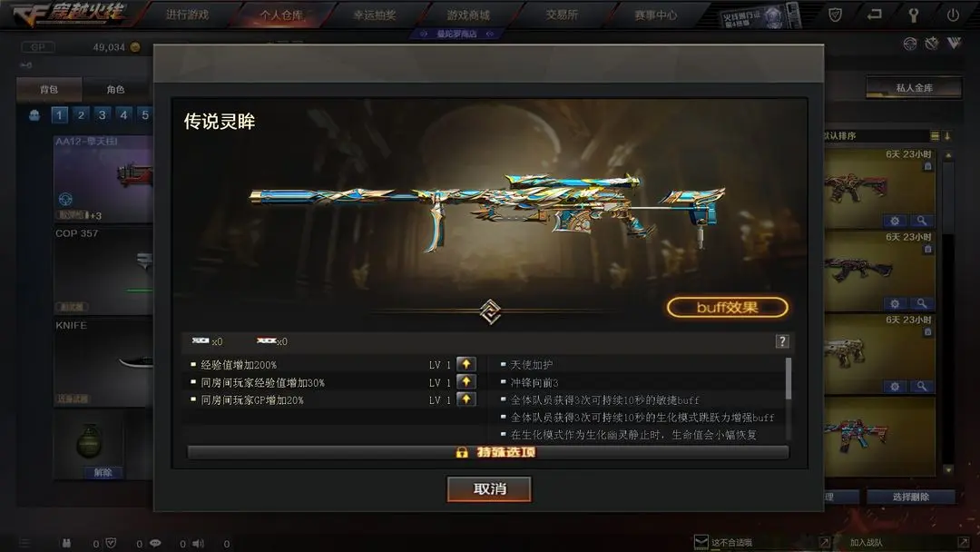Screen dimensions: 980x552
Task: Select the fourth weapon thumbnail in inventory
Action: click(x=878, y=437)
